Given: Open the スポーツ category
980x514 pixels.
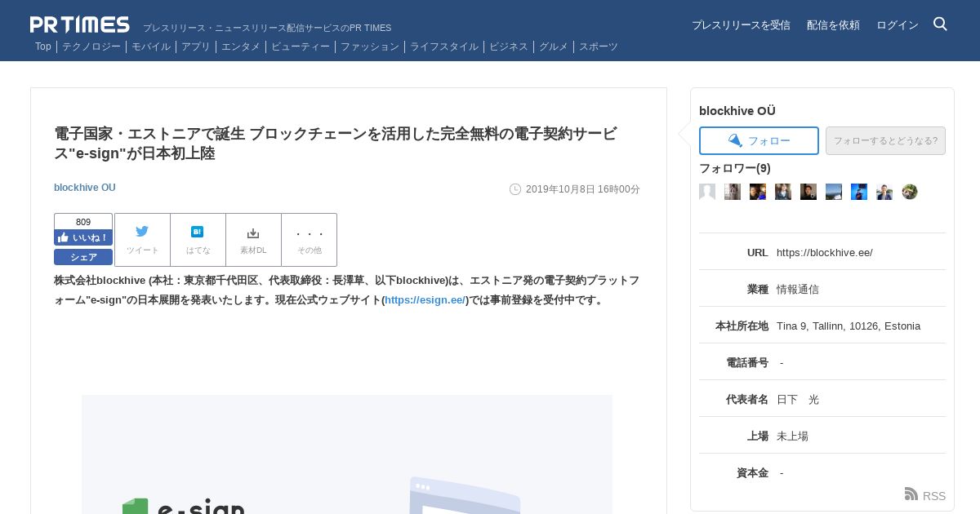Looking at the screenshot, I should (x=599, y=47).
